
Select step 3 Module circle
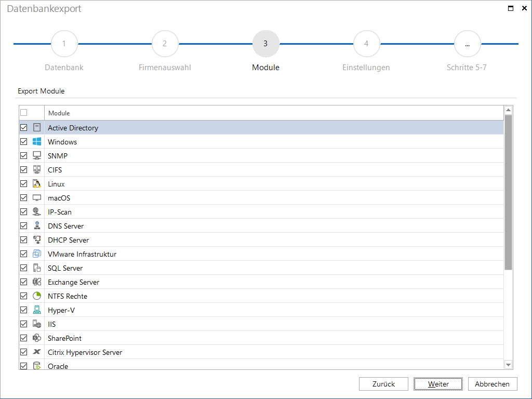pyautogui.click(x=265, y=44)
